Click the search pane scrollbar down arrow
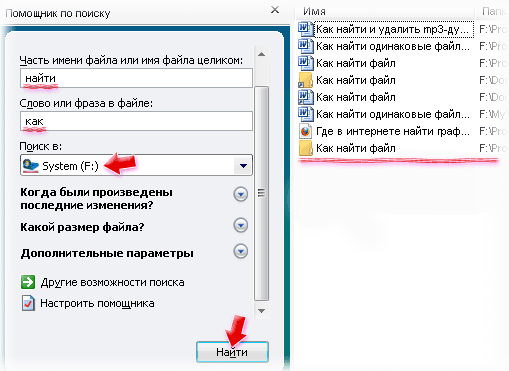The width and height of the screenshot is (509, 371). point(262,311)
